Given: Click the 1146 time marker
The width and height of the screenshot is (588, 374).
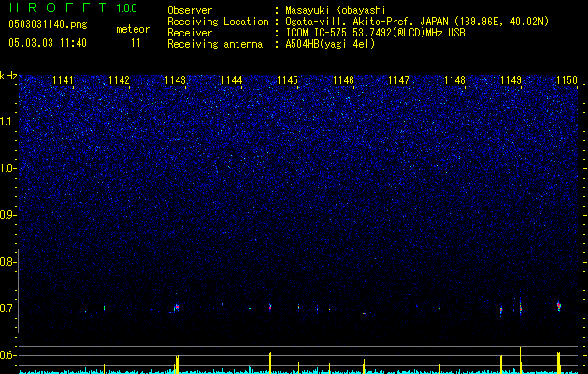Looking at the screenshot, I should coord(343,80).
